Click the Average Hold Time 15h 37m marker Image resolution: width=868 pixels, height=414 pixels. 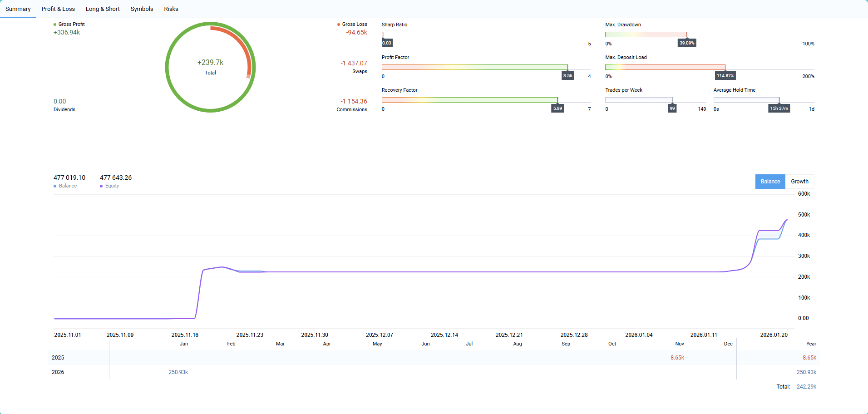pyautogui.click(x=779, y=108)
